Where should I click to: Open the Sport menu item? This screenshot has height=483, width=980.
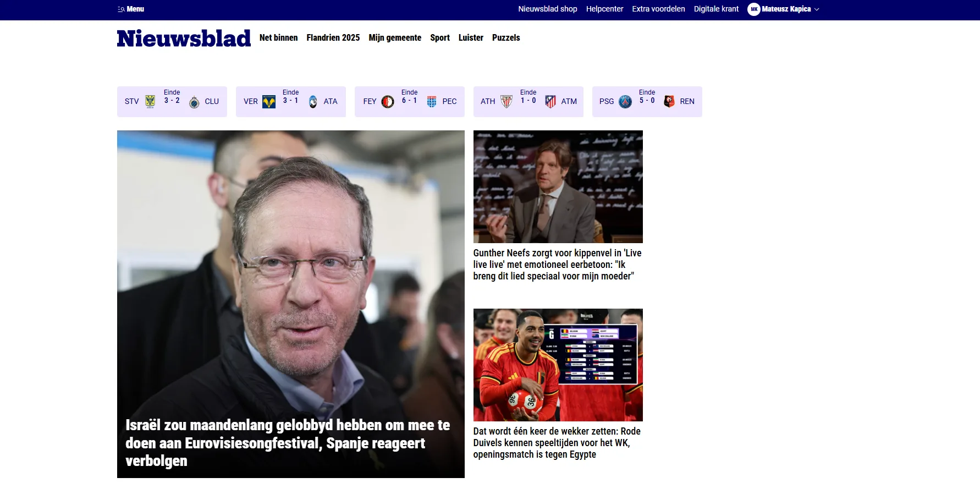440,37
